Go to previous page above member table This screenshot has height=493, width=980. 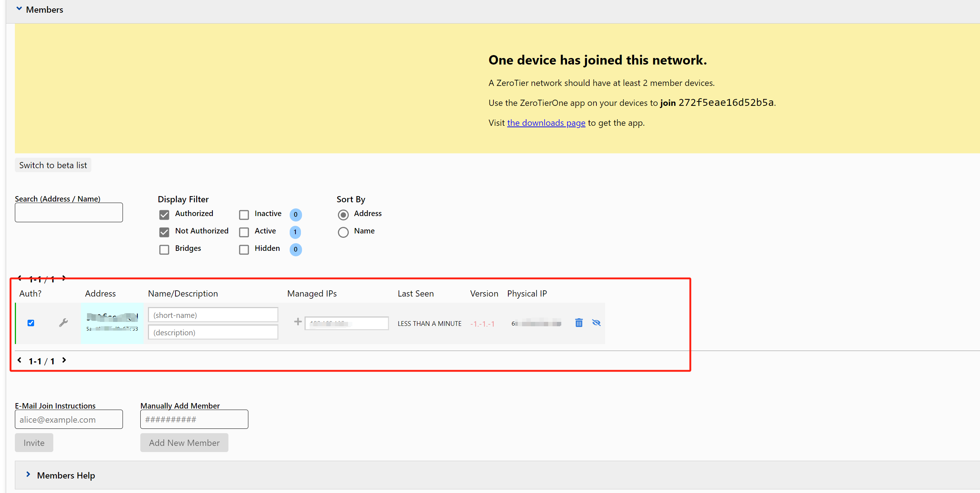pos(20,278)
